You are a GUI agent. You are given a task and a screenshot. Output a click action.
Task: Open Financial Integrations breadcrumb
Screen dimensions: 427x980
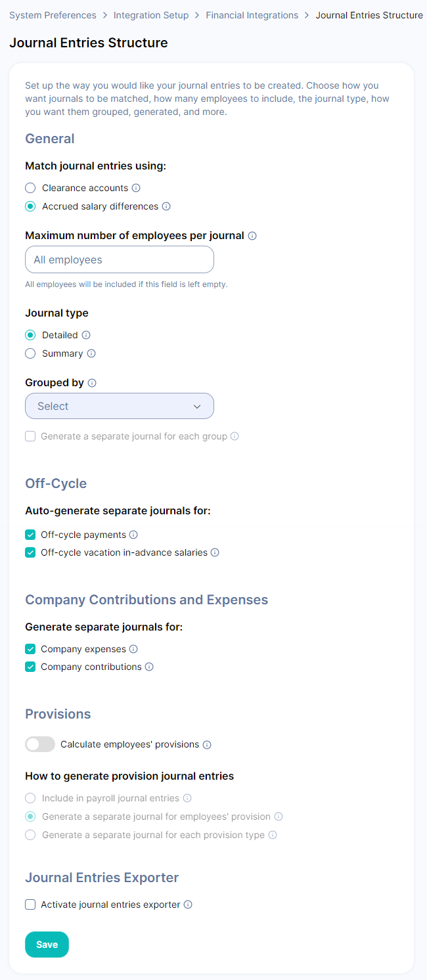(x=252, y=15)
